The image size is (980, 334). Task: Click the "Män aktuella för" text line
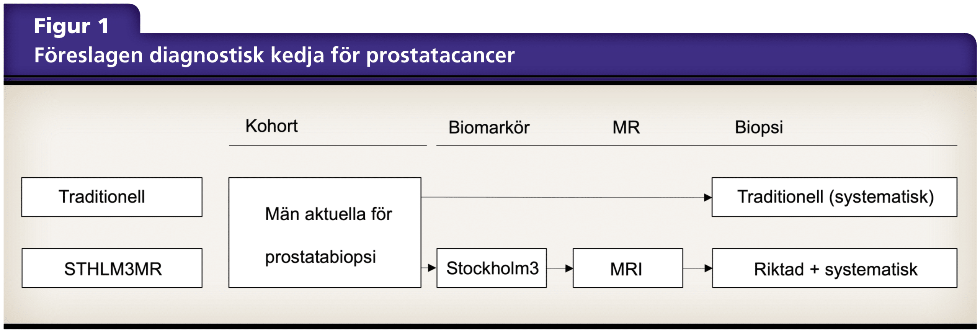coord(328,214)
